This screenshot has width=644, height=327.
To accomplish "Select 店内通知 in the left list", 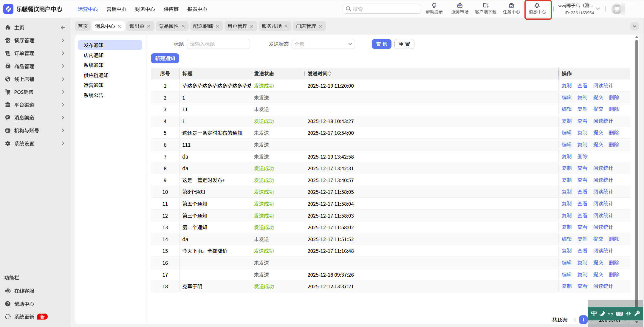I will (94, 55).
